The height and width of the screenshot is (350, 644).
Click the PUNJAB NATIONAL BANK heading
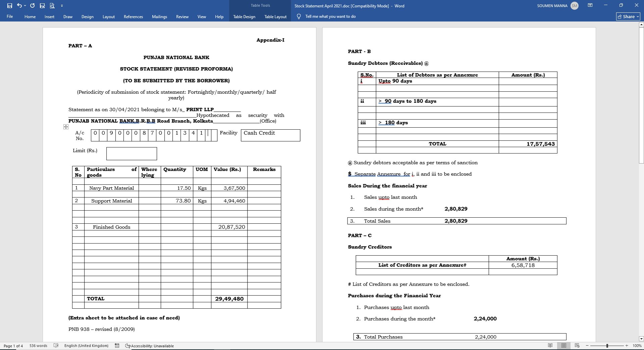[176, 57]
